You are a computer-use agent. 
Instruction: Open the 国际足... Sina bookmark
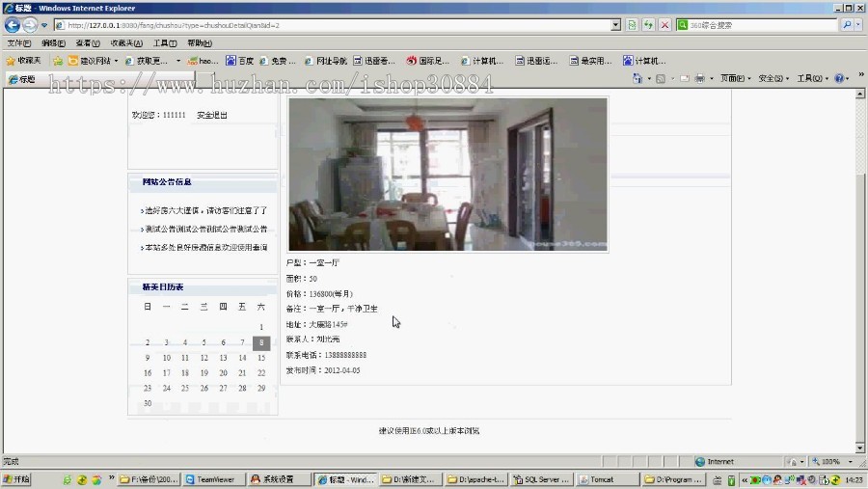pyautogui.click(x=427, y=61)
